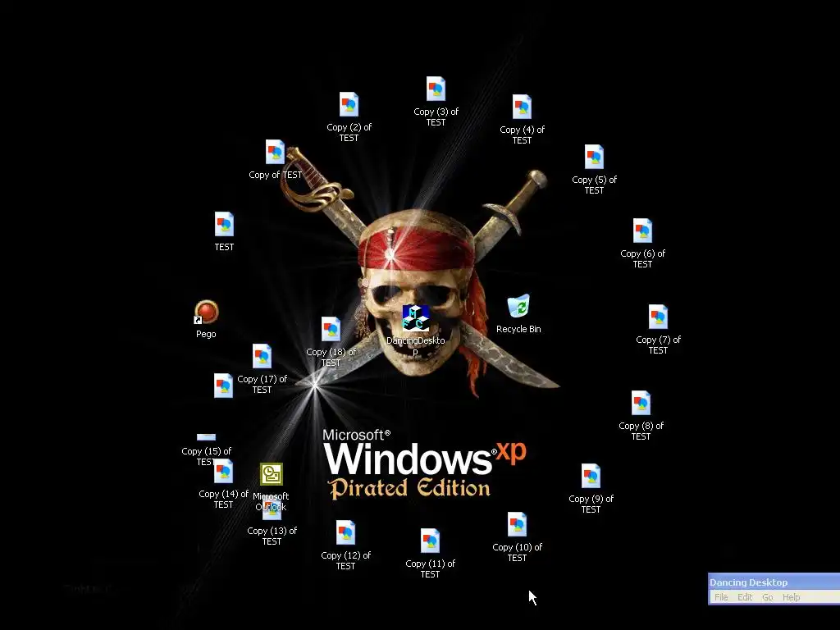This screenshot has height=630, width=840.
Task: Open Edit menu in Dancing Desktop window
Action: (x=745, y=597)
